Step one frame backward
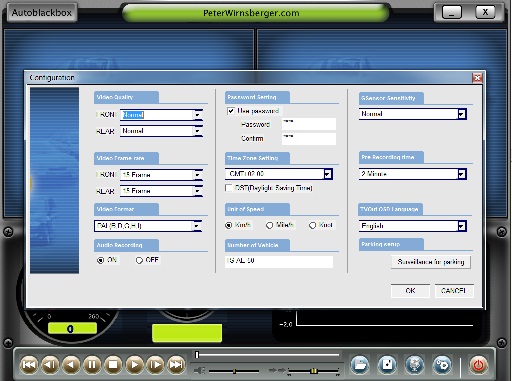 point(50,365)
